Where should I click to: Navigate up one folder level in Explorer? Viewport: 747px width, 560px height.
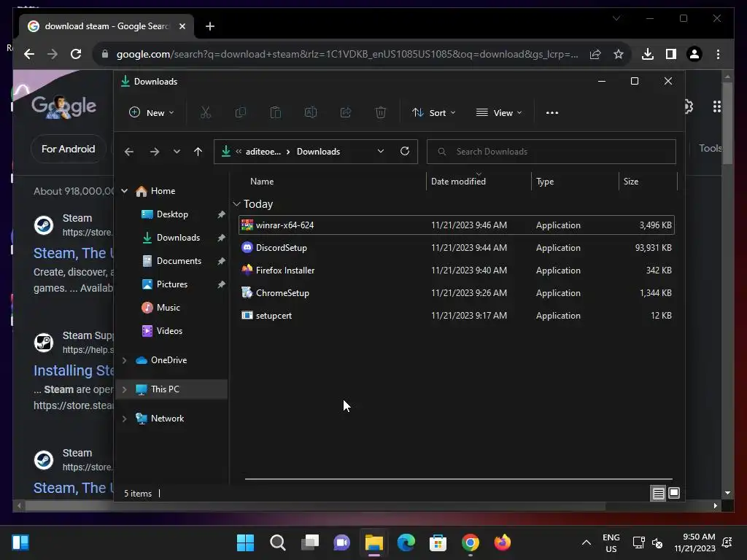pyautogui.click(x=198, y=152)
